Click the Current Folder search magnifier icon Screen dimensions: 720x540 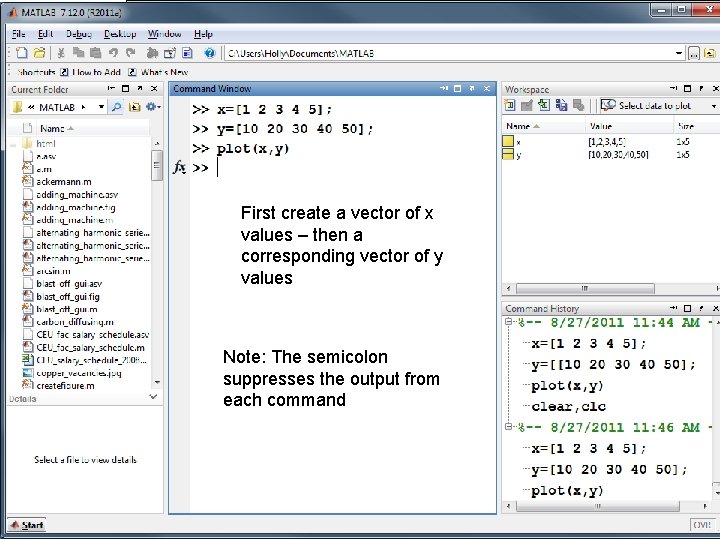(x=117, y=107)
